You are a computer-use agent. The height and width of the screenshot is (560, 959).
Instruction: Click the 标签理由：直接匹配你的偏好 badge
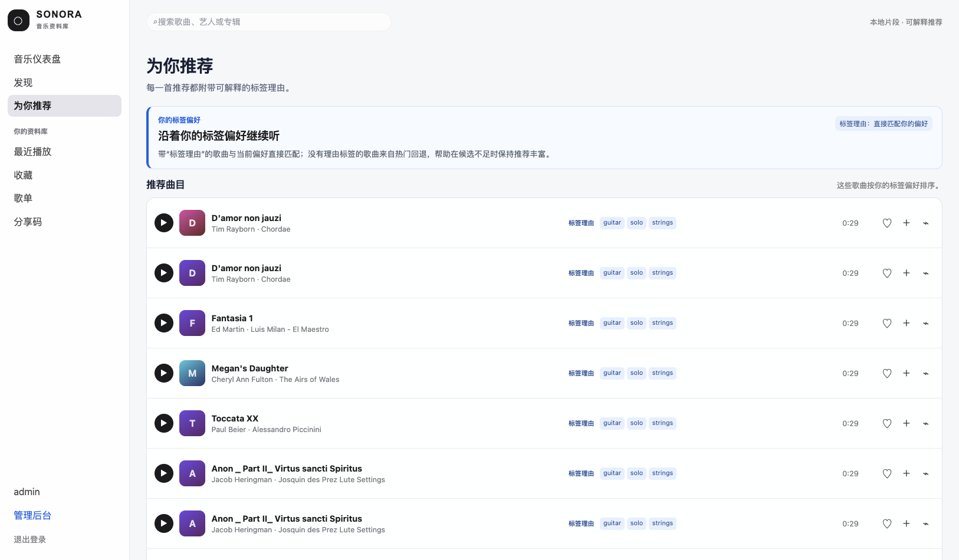coord(884,124)
